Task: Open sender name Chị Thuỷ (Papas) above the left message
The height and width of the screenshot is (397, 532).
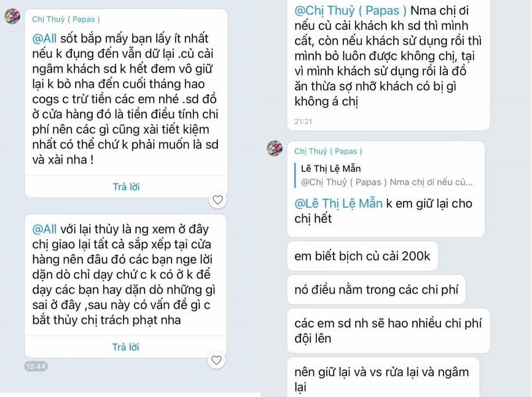Action: (66, 19)
